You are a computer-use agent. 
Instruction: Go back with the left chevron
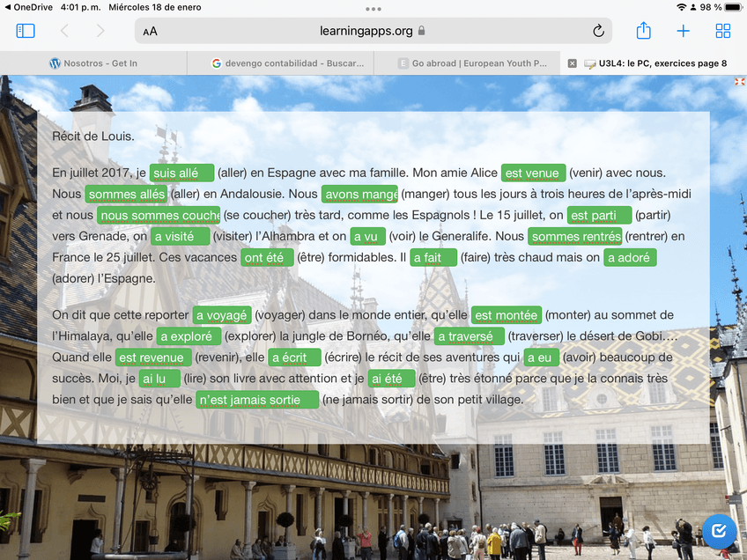click(64, 31)
